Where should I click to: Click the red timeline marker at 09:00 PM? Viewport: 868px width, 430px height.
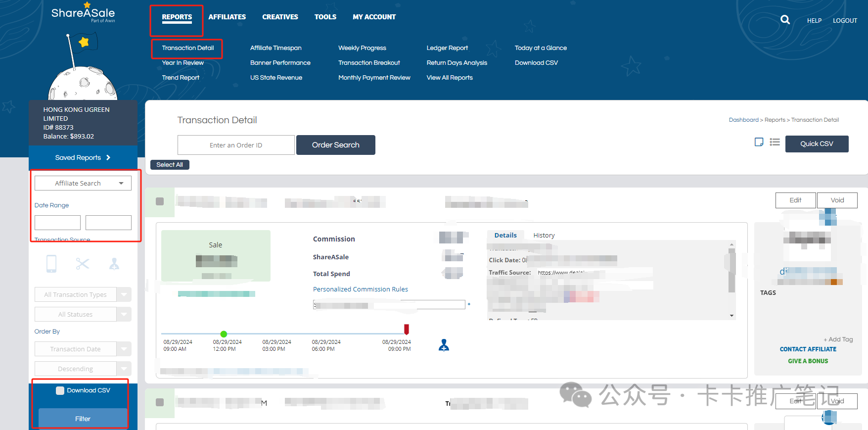tap(407, 330)
